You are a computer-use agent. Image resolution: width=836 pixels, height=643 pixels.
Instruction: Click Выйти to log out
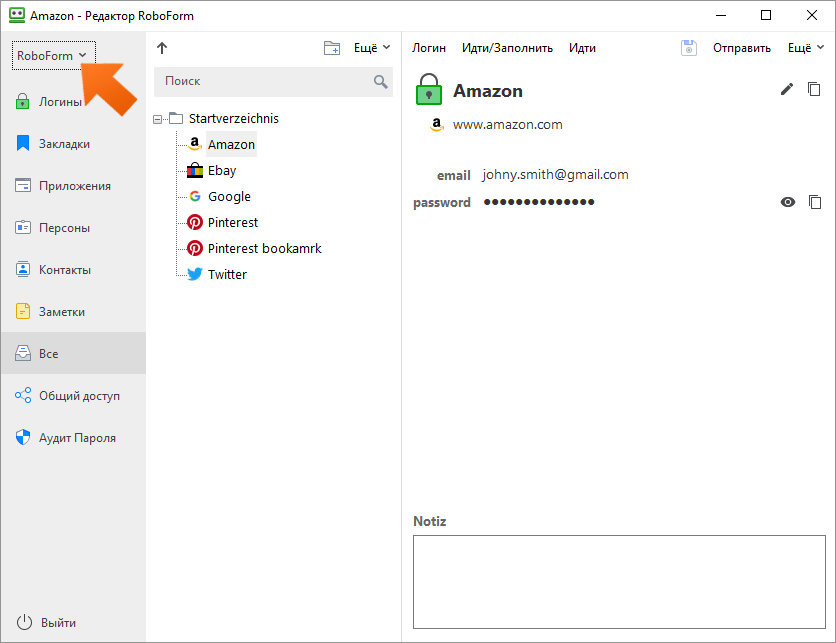tap(58, 623)
